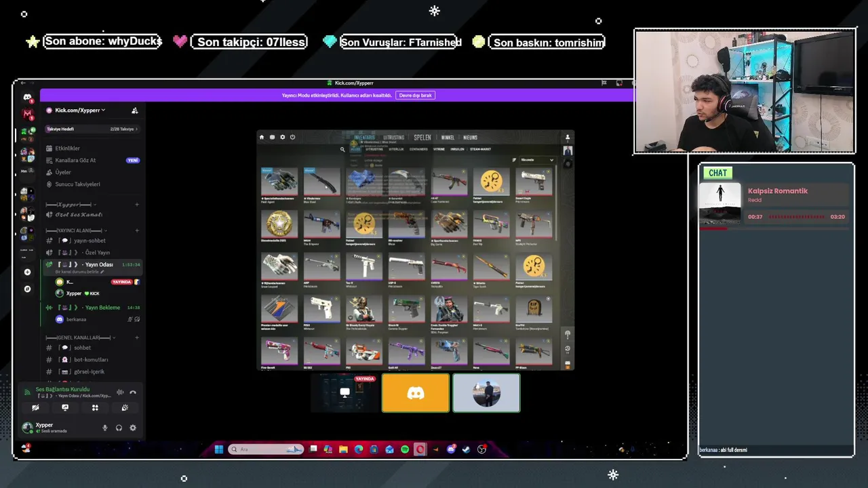
Task: Add channel to GENEL KANALLAR category
Action: (136, 338)
